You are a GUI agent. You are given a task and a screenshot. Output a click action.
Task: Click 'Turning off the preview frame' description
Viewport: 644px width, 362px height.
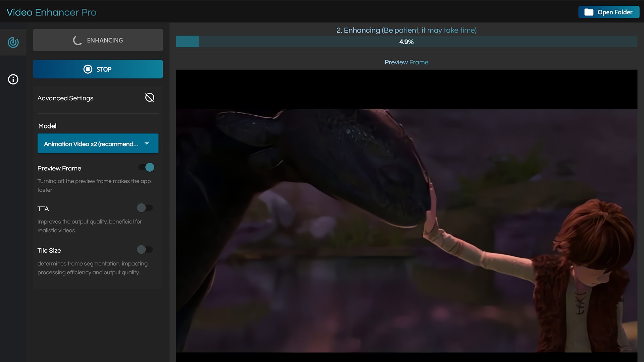tap(94, 185)
